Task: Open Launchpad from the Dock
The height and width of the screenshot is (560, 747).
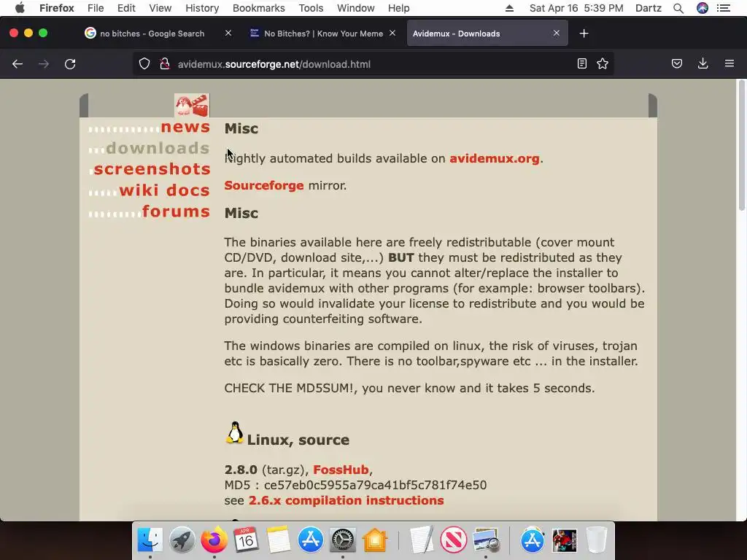Action: pyautogui.click(x=182, y=540)
